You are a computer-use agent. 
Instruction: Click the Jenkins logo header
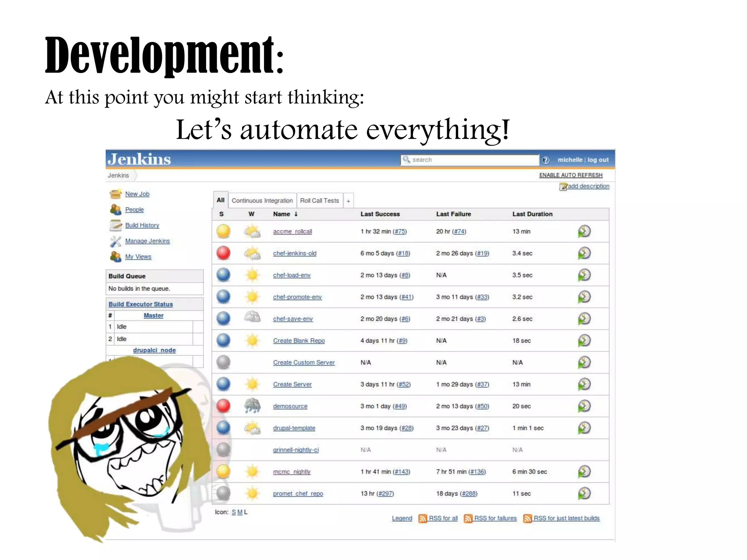click(139, 159)
